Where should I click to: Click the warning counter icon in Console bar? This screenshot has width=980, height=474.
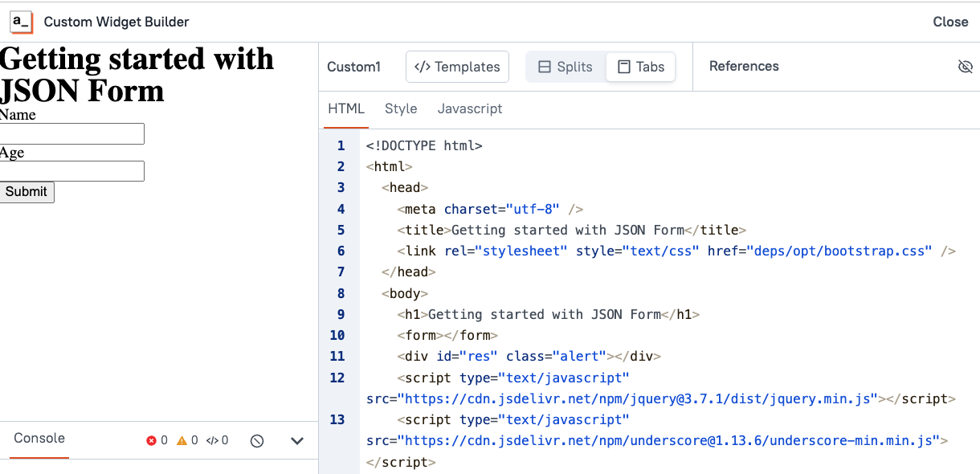pyautogui.click(x=183, y=439)
